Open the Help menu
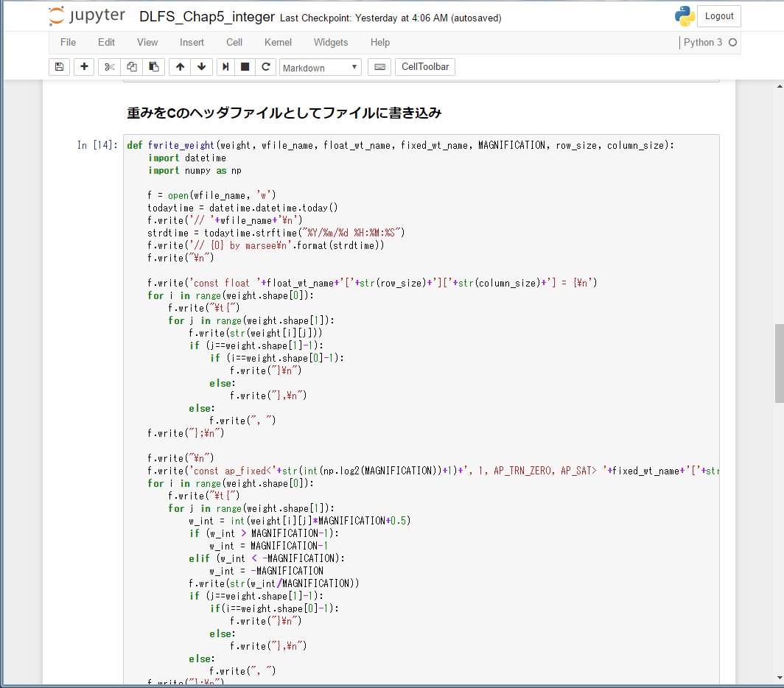Viewport: 784px width, 688px height. pyautogui.click(x=380, y=43)
